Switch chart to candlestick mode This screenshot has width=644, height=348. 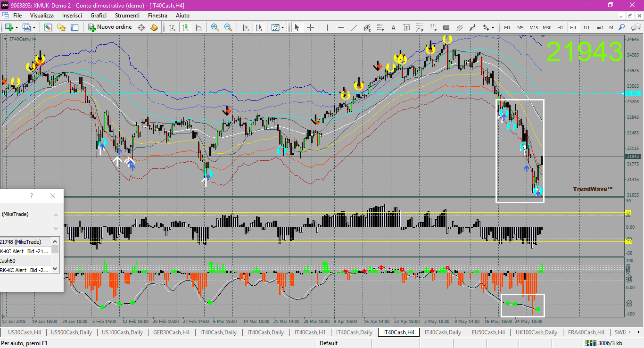(x=185, y=27)
